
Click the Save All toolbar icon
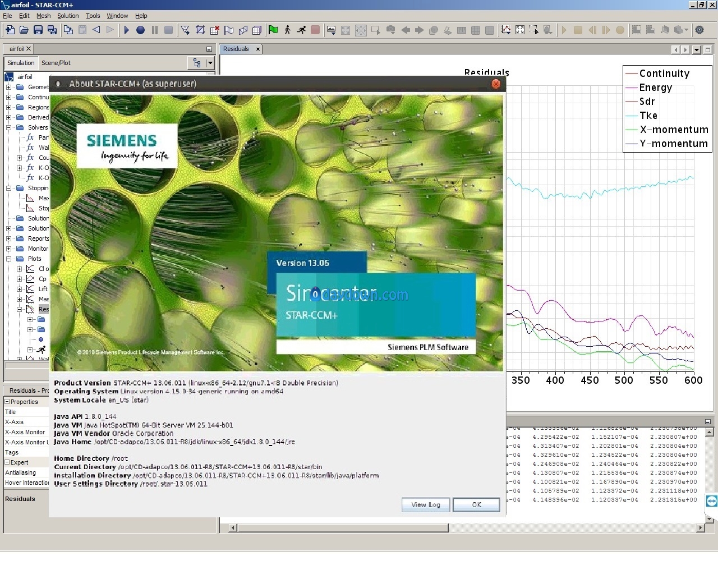pos(52,30)
